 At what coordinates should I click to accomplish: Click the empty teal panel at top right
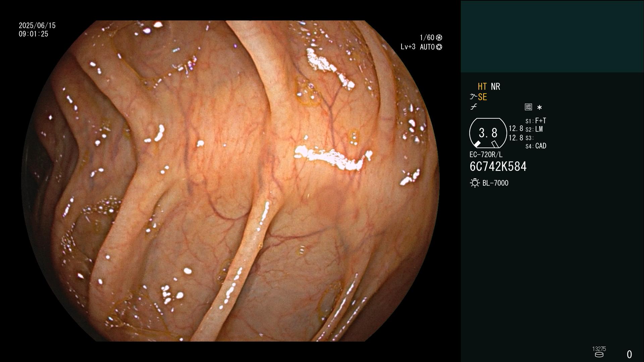click(x=552, y=36)
